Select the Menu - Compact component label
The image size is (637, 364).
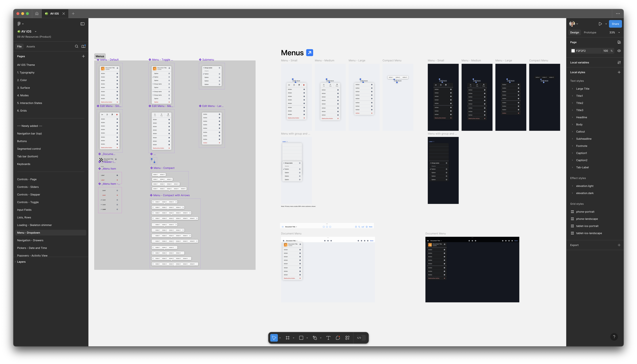(164, 168)
